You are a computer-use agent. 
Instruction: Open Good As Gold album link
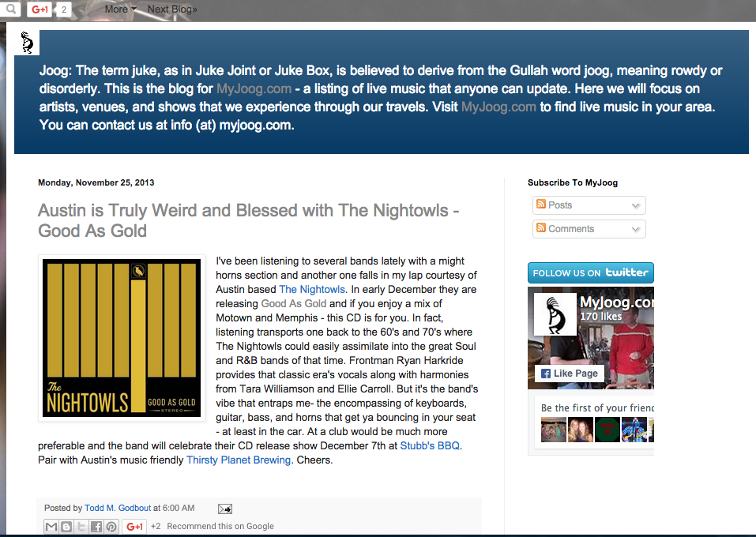(x=294, y=304)
